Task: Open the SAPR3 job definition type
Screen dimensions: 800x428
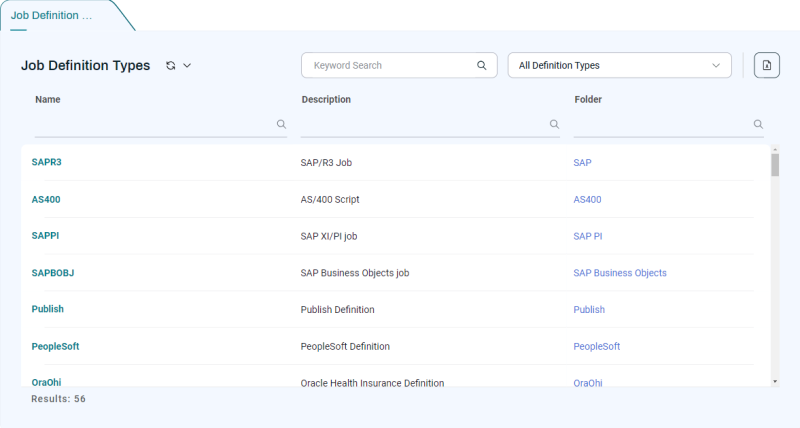Action: (x=47, y=162)
